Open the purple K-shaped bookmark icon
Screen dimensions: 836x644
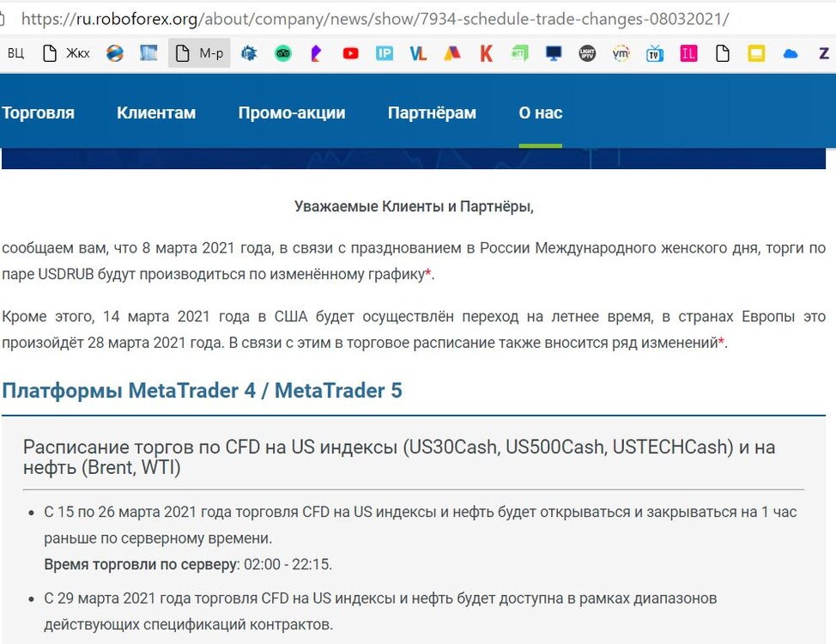coord(316,53)
